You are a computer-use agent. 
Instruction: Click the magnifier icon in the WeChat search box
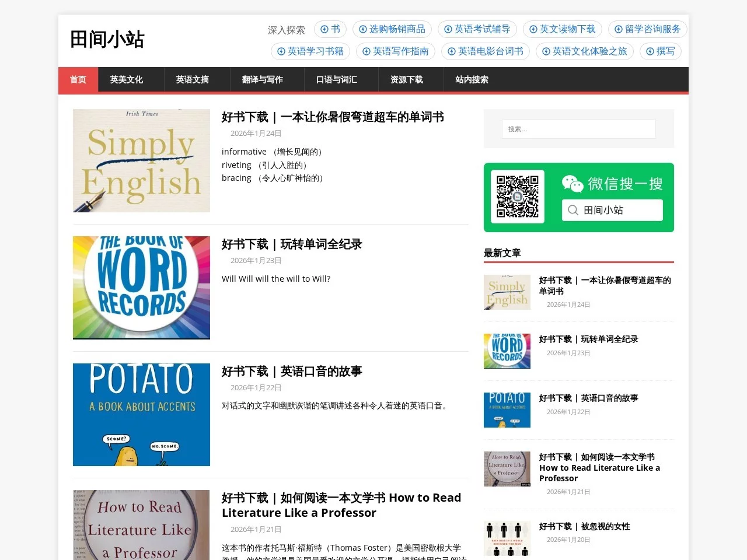573,210
